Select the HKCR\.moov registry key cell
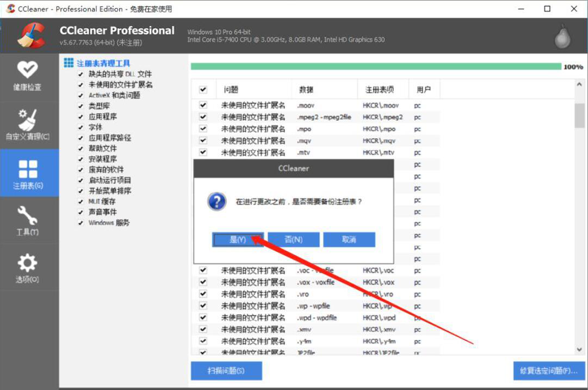The height and width of the screenshot is (390, 588). [381, 106]
